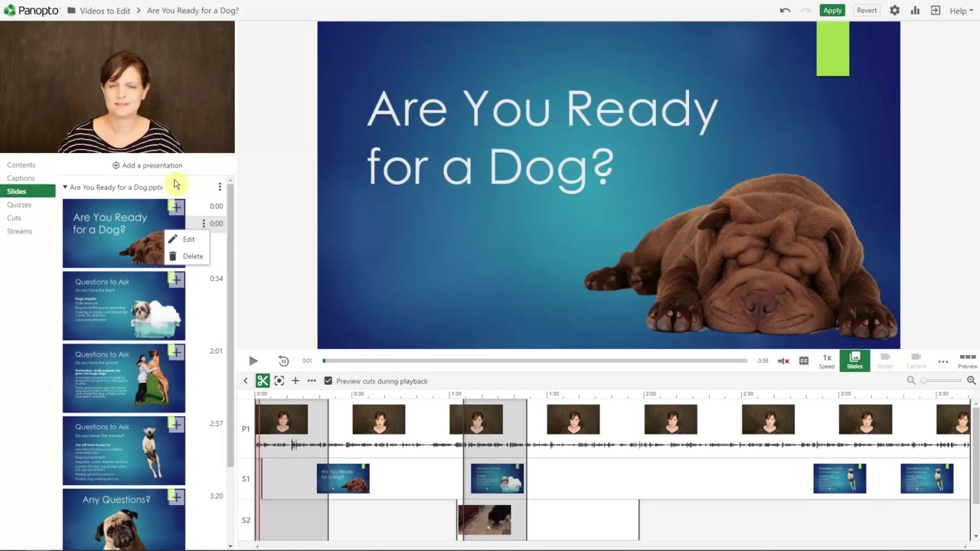The image size is (980, 551).
Task: Select the focus tool beside scissors
Action: coord(279,381)
